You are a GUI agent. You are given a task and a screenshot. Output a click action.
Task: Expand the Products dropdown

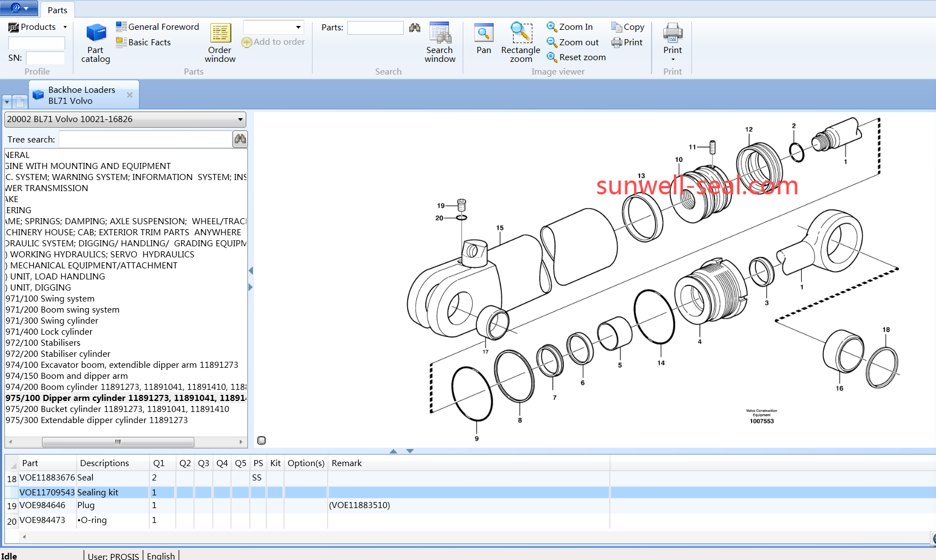pyautogui.click(x=65, y=27)
